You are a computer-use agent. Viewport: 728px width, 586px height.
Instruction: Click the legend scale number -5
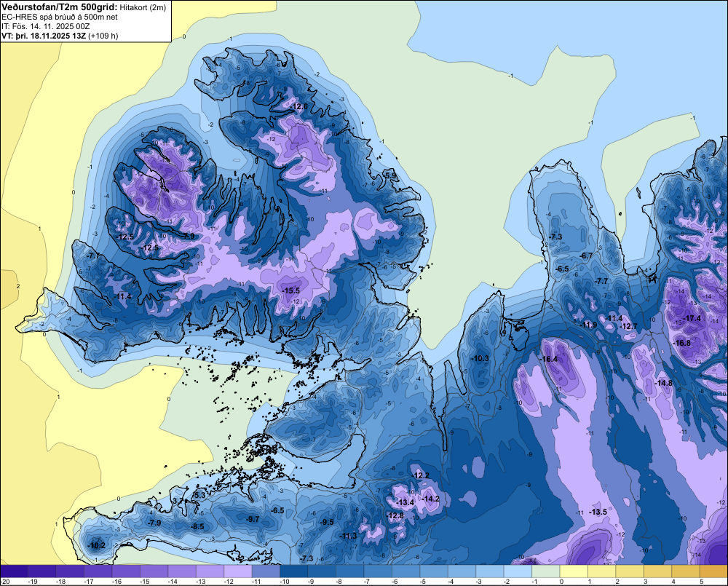click(422, 582)
